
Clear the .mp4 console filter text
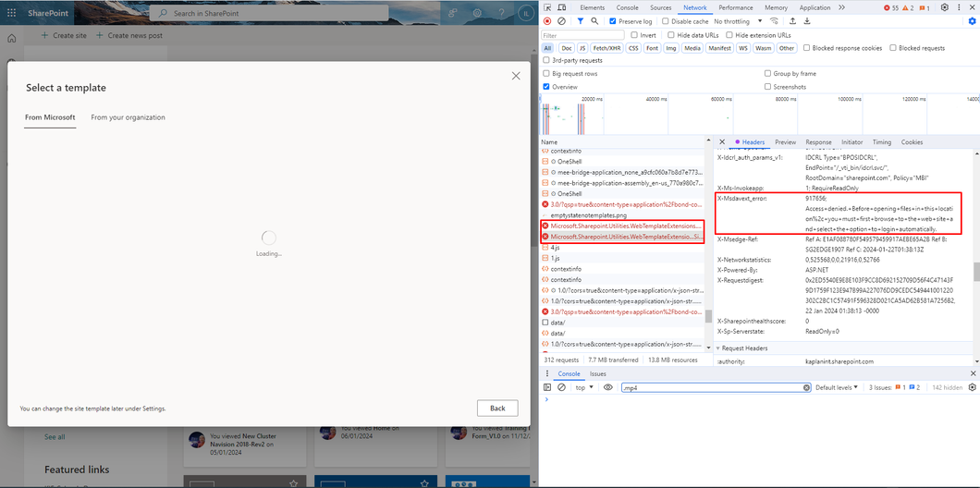(x=806, y=387)
